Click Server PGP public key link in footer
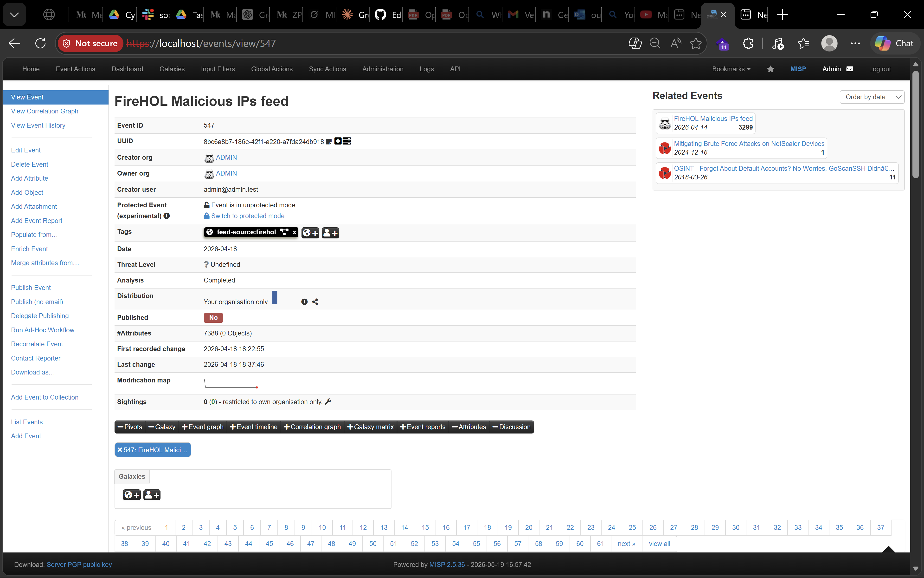924x578 pixels. point(79,565)
